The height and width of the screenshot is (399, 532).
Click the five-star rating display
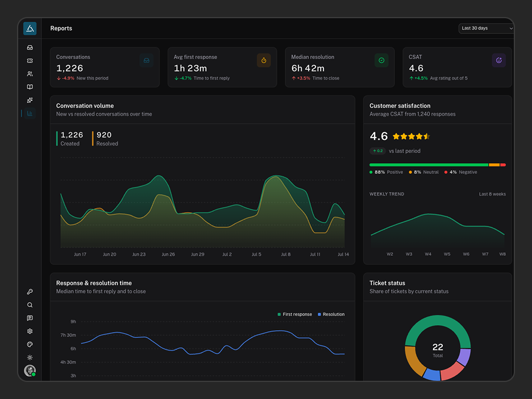point(411,136)
